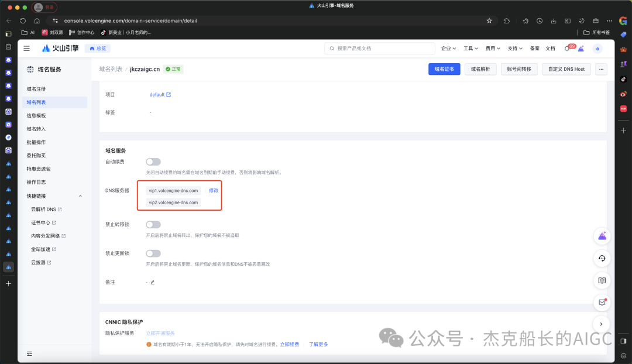Select 批量操作 in the sidebar
Image resolution: width=632 pixels, height=364 pixels.
coord(36,142)
